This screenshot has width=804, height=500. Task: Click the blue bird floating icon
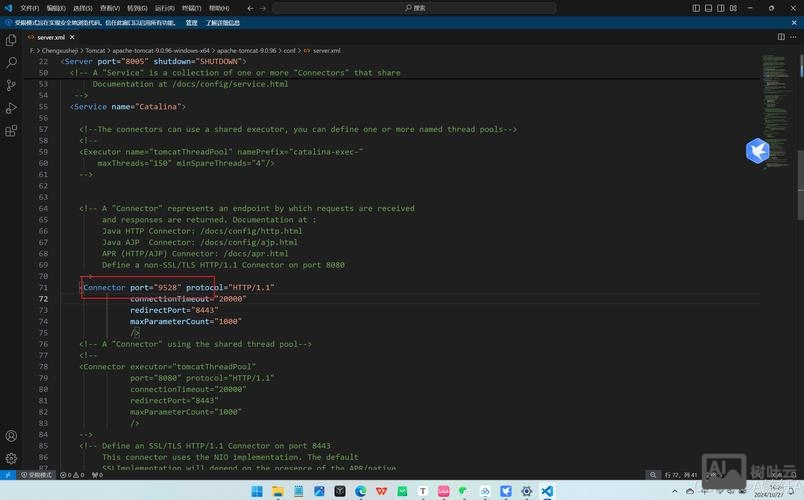pyautogui.click(x=757, y=151)
